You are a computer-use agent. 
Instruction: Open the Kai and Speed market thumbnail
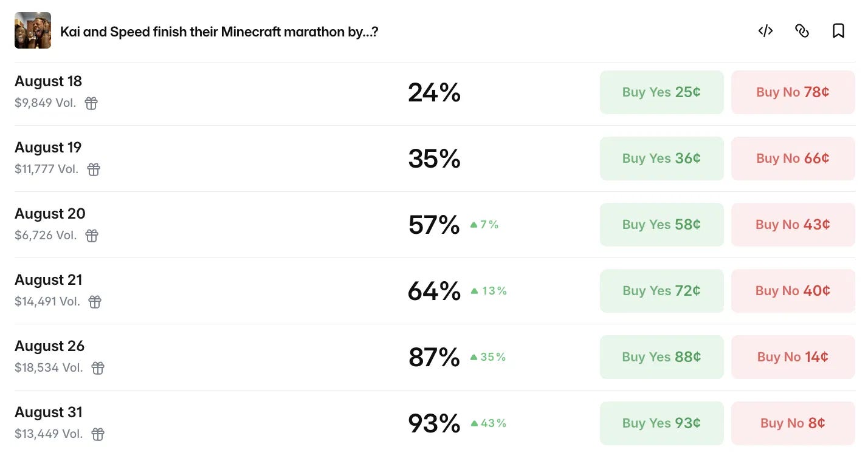point(33,30)
